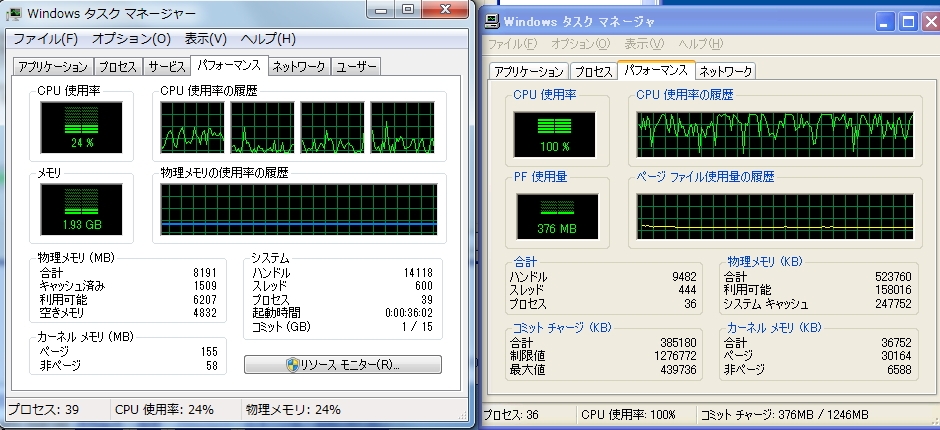Click the XP CPU usage history graph
This screenshot has height=430, width=940.
pos(775,134)
